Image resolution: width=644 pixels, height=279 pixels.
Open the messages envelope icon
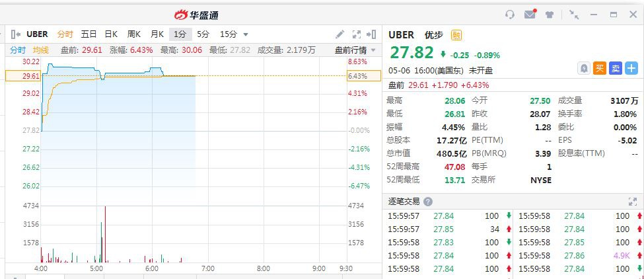(x=529, y=15)
